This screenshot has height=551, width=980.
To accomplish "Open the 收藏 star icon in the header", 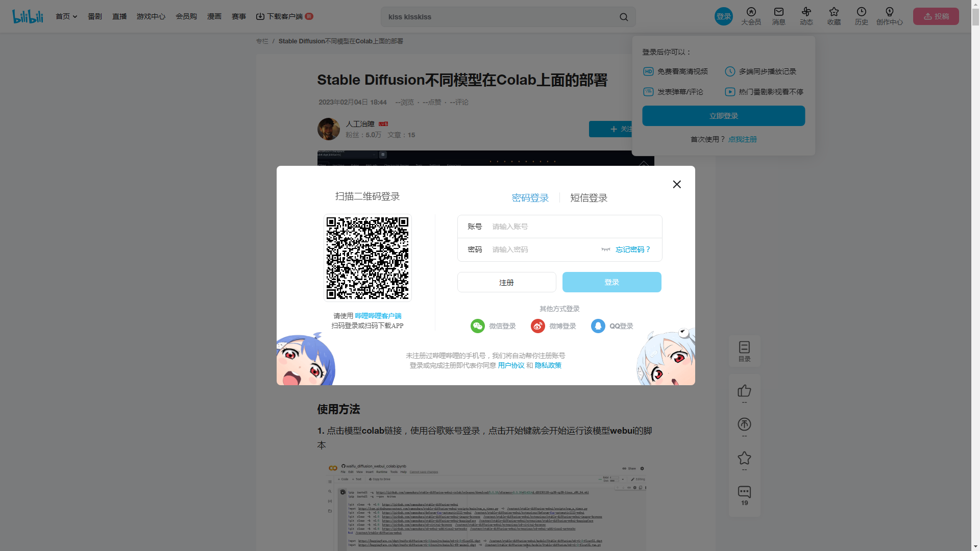I will pyautogui.click(x=834, y=12).
